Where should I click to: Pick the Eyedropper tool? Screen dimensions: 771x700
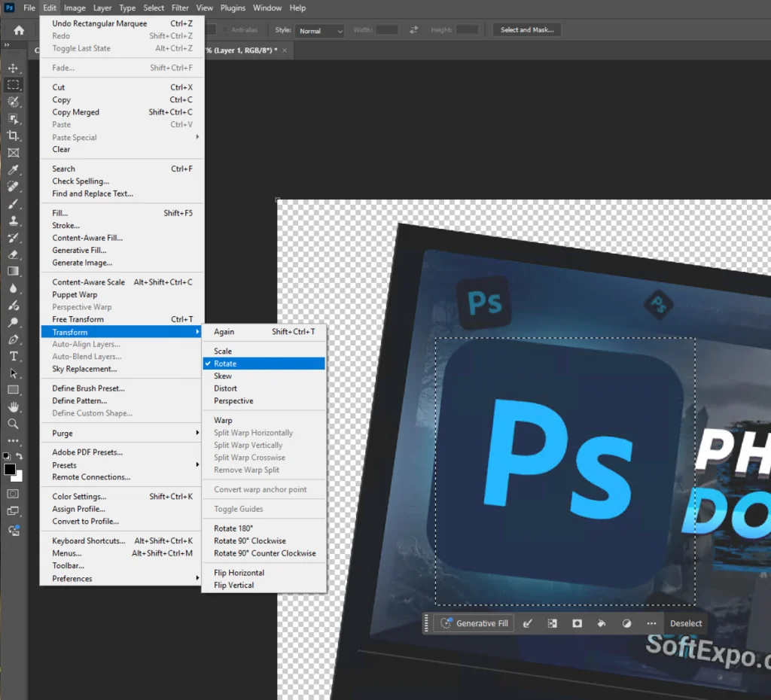[x=13, y=169]
